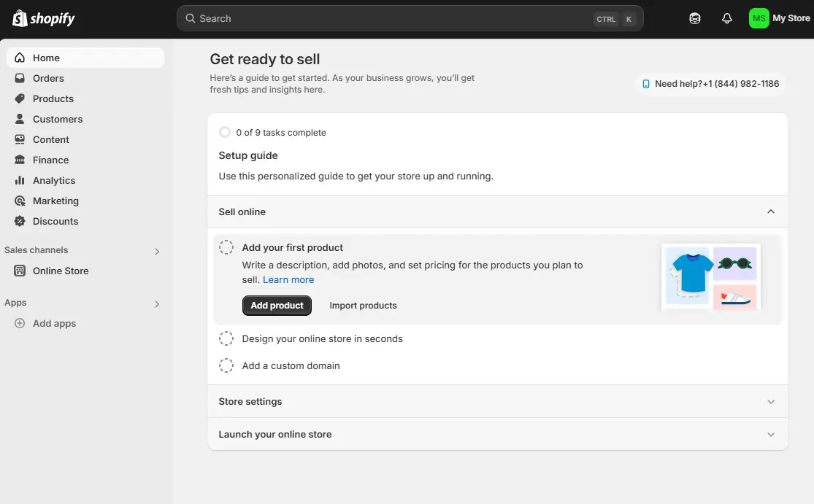Open the Discounts section
The image size is (814, 504).
pyautogui.click(x=55, y=221)
